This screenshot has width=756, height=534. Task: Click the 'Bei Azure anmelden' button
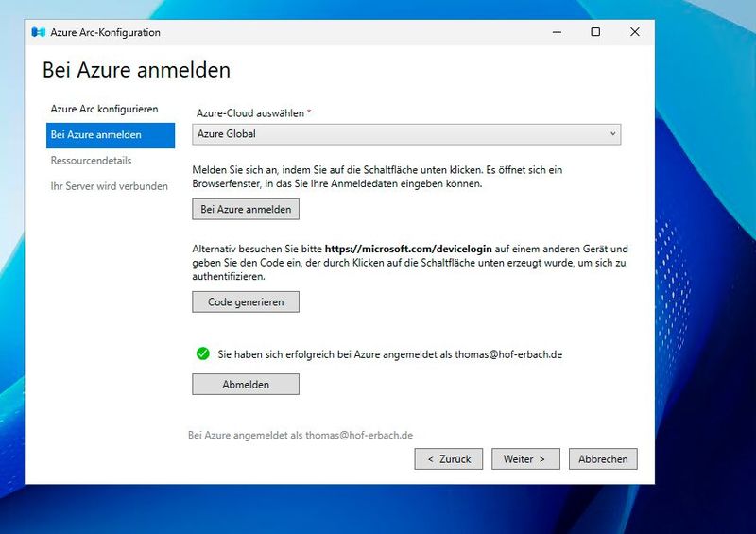246,210
